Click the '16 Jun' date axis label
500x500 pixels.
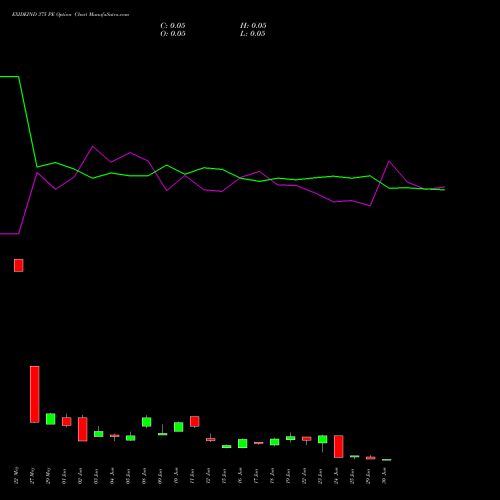pyautogui.click(x=240, y=476)
